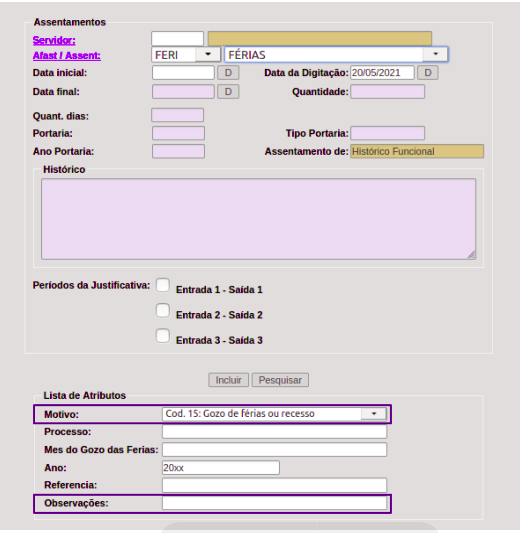The image size is (520, 533).
Task: Click the Data inicial date field
Action: pyautogui.click(x=183, y=73)
